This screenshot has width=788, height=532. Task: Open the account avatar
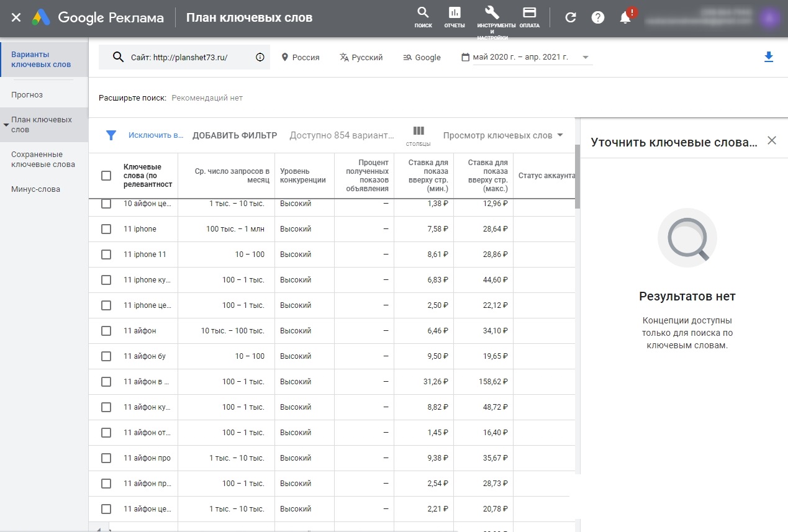[x=770, y=17]
